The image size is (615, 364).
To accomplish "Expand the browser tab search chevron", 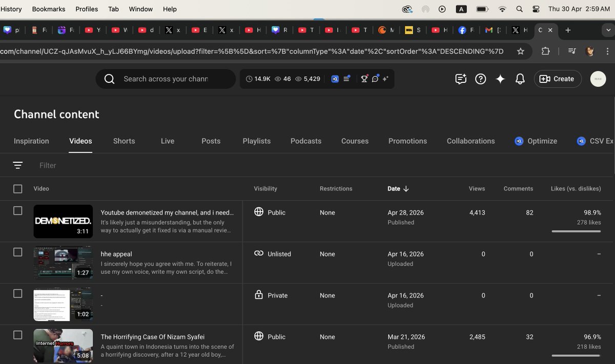I will coord(608,30).
